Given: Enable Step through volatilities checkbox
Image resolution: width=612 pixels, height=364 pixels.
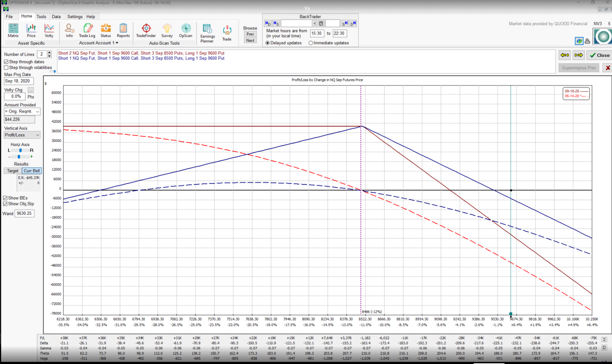Looking at the screenshot, I should [6, 68].
